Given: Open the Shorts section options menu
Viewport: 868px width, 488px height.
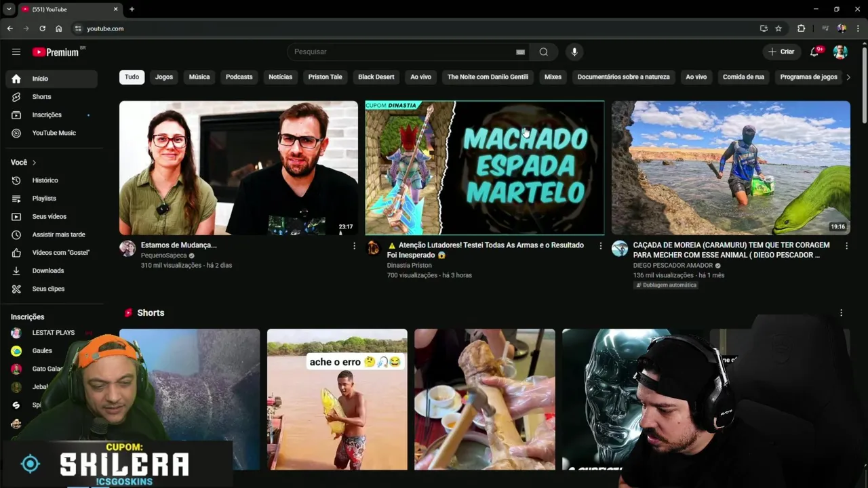Looking at the screenshot, I should click(841, 313).
